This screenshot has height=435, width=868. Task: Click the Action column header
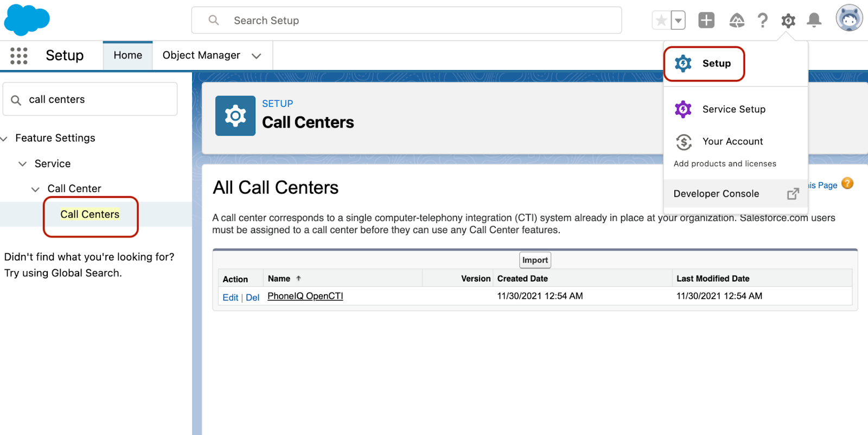click(235, 279)
